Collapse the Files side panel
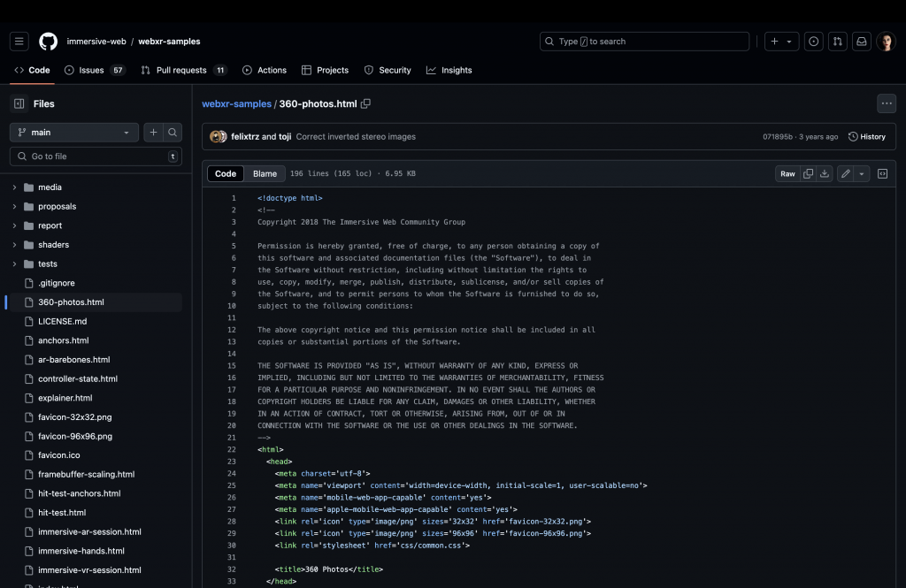This screenshot has width=906, height=588. pos(19,103)
